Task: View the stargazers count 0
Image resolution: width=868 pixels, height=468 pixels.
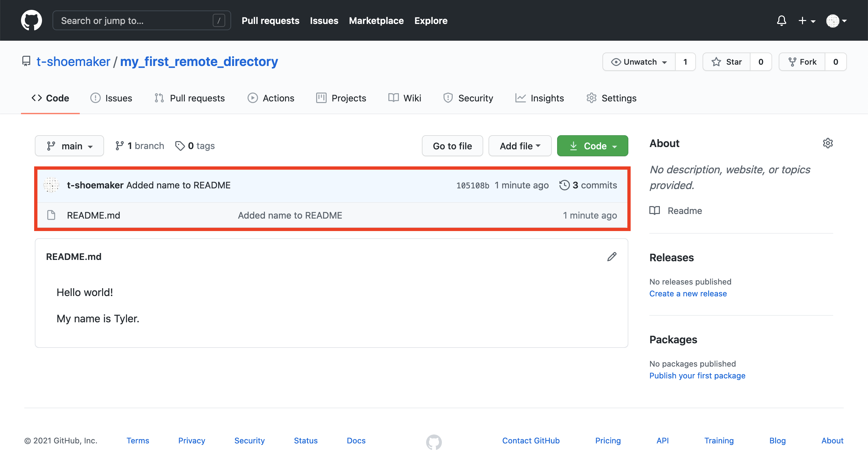Action: pyautogui.click(x=761, y=62)
